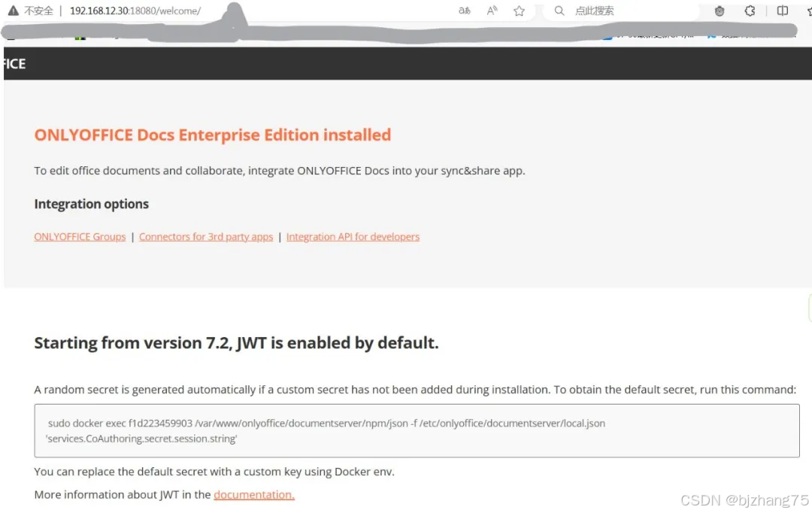Open Connectors for 3rd party apps link
Screen dimensions: 812x513
(x=205, y=237)
